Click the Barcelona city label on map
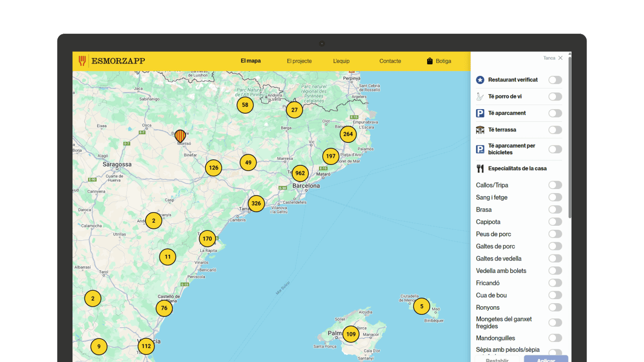The image size is (644, 362). point(306,186)
